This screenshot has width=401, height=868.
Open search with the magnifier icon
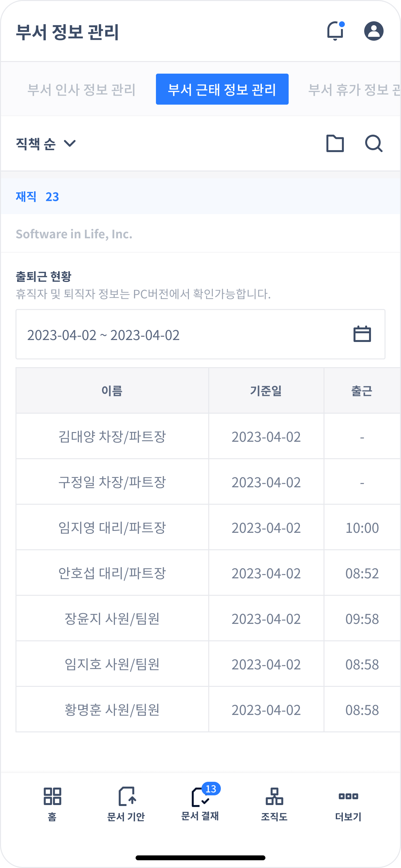pyautogui.click(x=374, y=144)
